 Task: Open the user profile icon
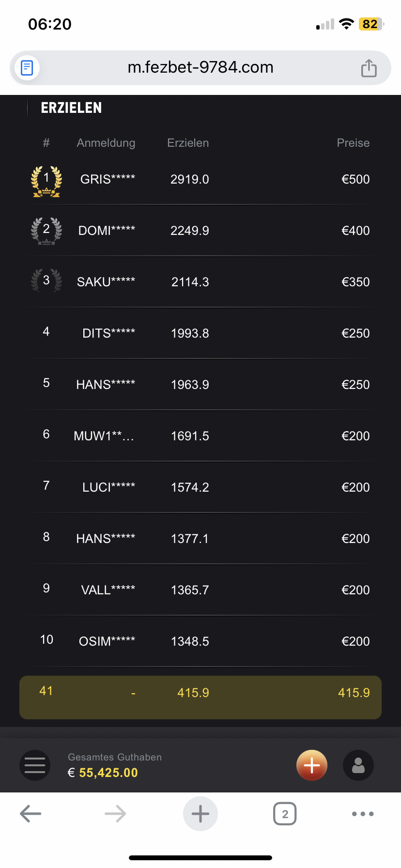(x=358, y=765)
